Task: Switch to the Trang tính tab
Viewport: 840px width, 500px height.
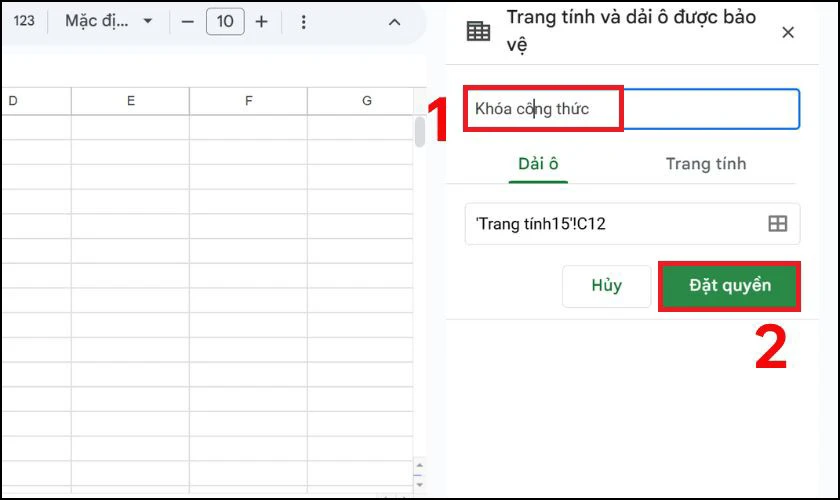Action: tap(706, 164)
